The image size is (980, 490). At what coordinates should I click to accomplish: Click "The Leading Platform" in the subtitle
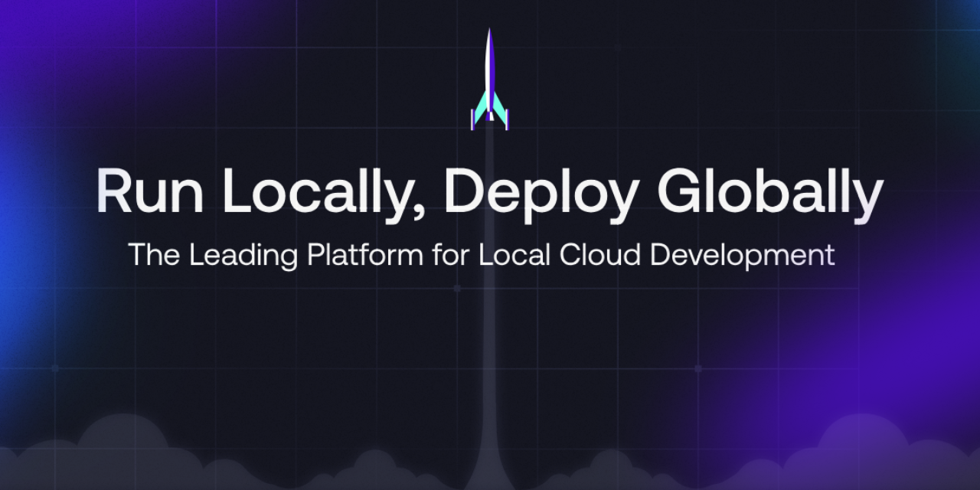pyautogui.click(x=275, y=256)
